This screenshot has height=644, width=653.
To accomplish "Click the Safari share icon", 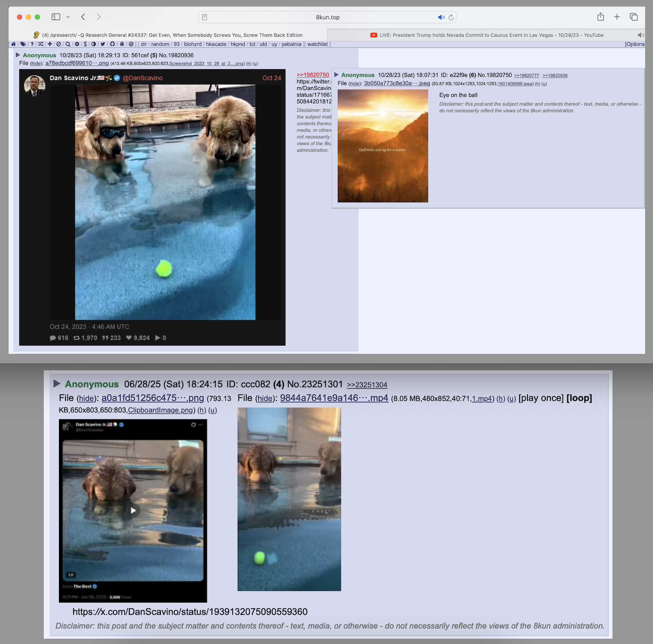I will [x=601, y=17].
